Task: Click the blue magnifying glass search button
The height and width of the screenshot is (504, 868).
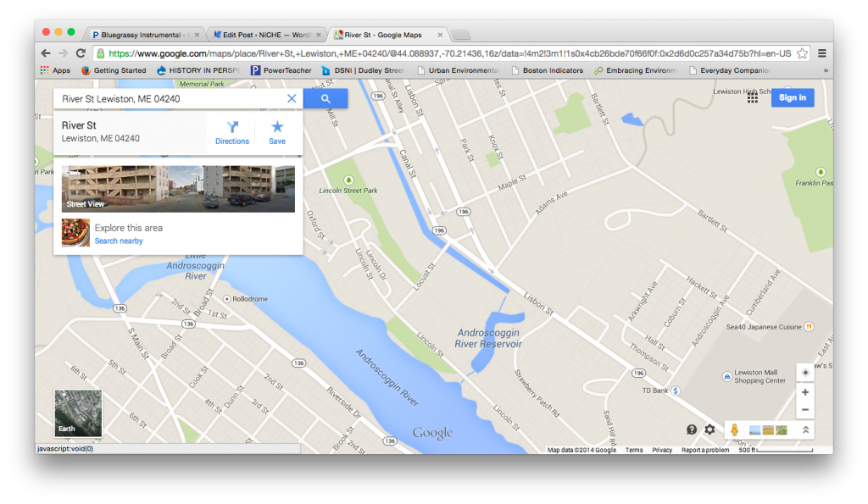Action: pyautogui.click(x=325, y=99)
